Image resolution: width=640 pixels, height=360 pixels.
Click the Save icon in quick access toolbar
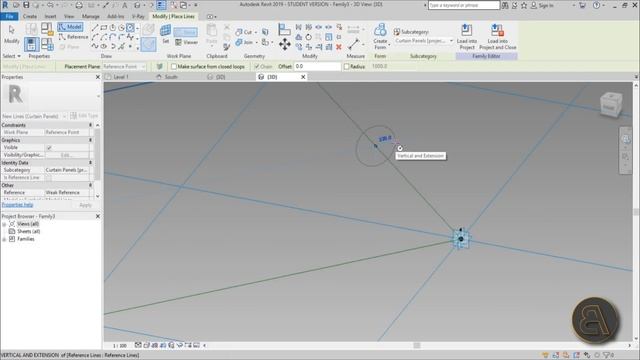(x=26, y=5)
